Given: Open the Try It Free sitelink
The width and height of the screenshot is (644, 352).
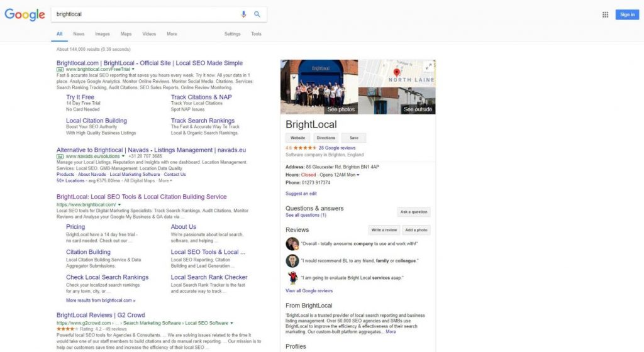Looking at the screenshot, I should pos(80,97).
